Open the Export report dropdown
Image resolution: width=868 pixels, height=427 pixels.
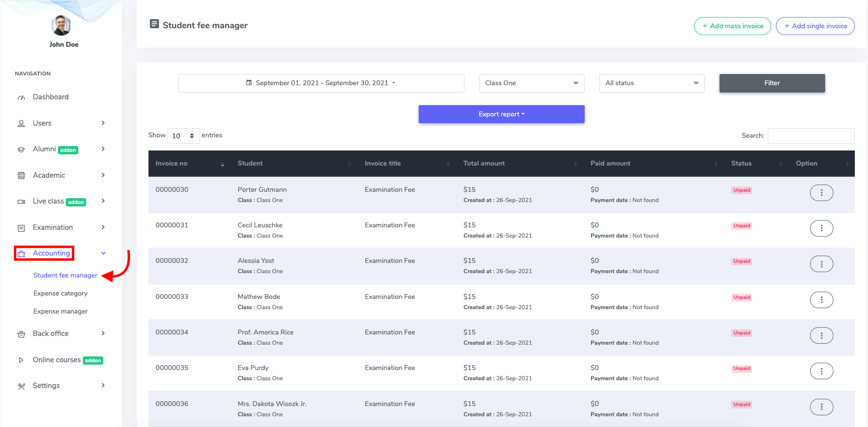[501, 114]
